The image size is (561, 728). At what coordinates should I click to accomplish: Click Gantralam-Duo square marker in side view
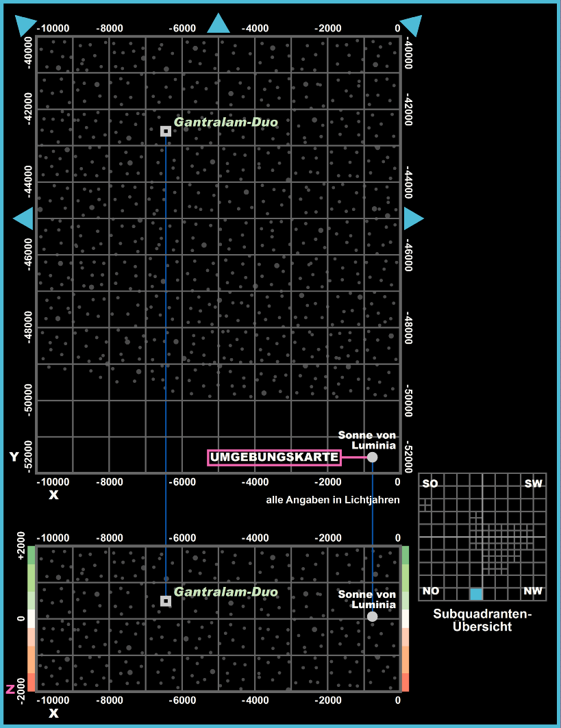pyautogui.click(x=166, y=601)
